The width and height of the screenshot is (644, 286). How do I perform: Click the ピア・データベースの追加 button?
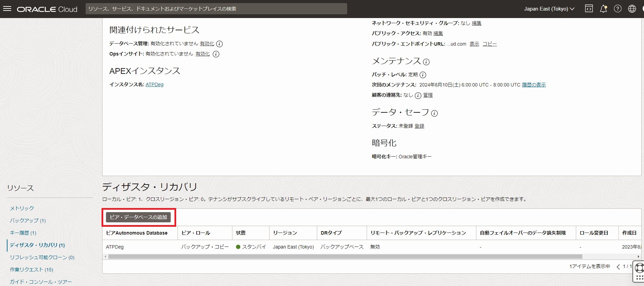click(138, 217)
